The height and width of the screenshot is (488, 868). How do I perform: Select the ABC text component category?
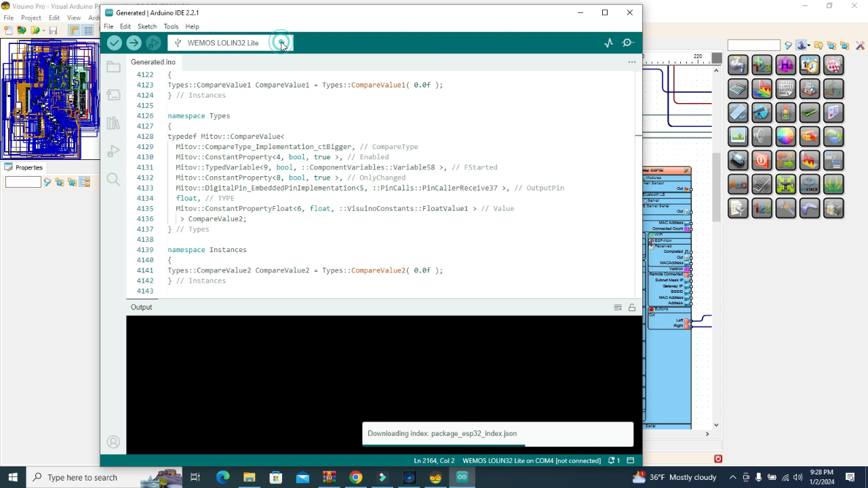[738, 184]
